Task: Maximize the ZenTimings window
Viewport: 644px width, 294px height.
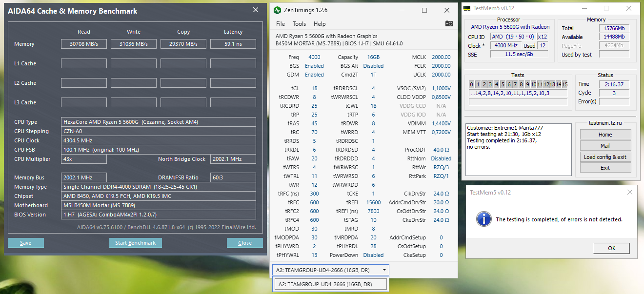Action: point(424,10)
